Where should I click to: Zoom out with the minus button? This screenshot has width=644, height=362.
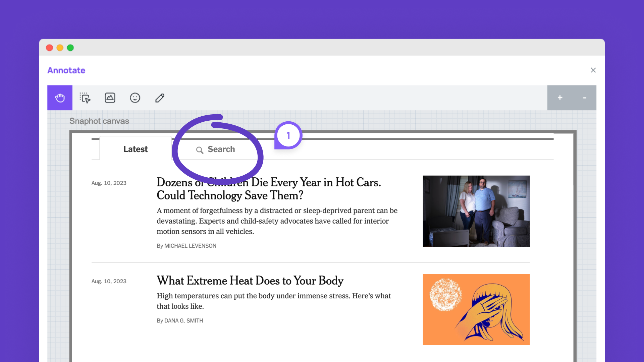[x=584, y=98]
